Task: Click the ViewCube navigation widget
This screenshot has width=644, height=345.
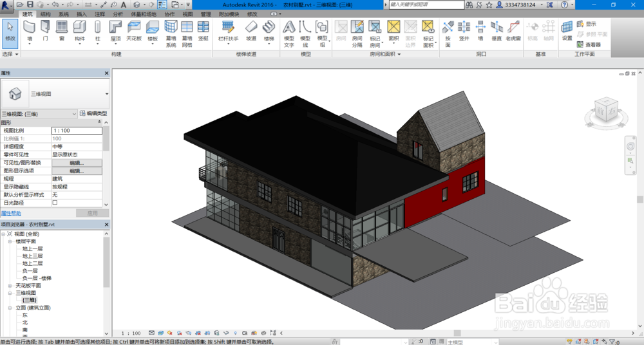Action: 607,111
